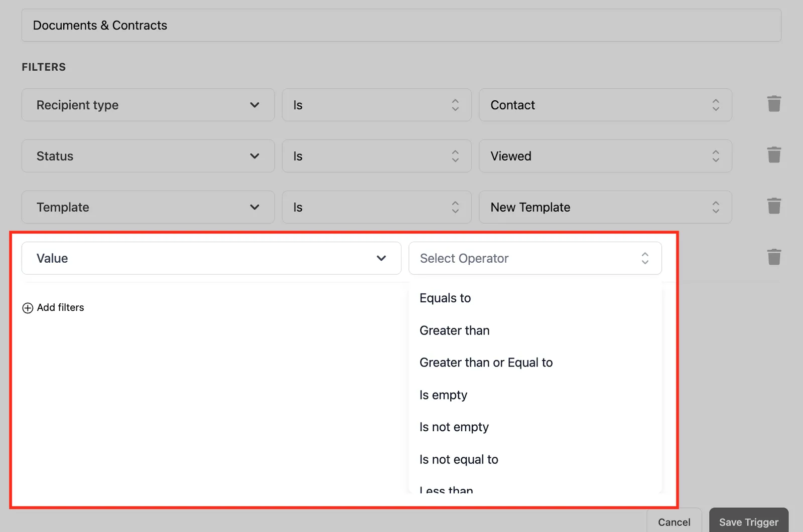
Task: Click the Save Trigger button
Action: [x=748, y=521]
